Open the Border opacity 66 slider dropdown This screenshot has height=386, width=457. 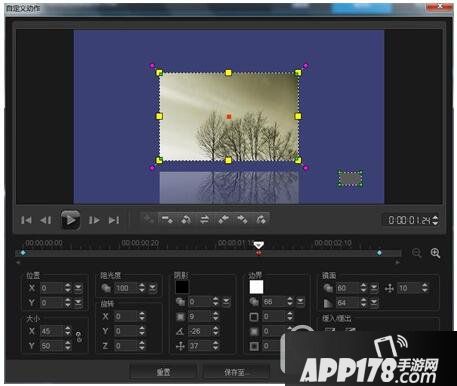(x=300, y=302)
